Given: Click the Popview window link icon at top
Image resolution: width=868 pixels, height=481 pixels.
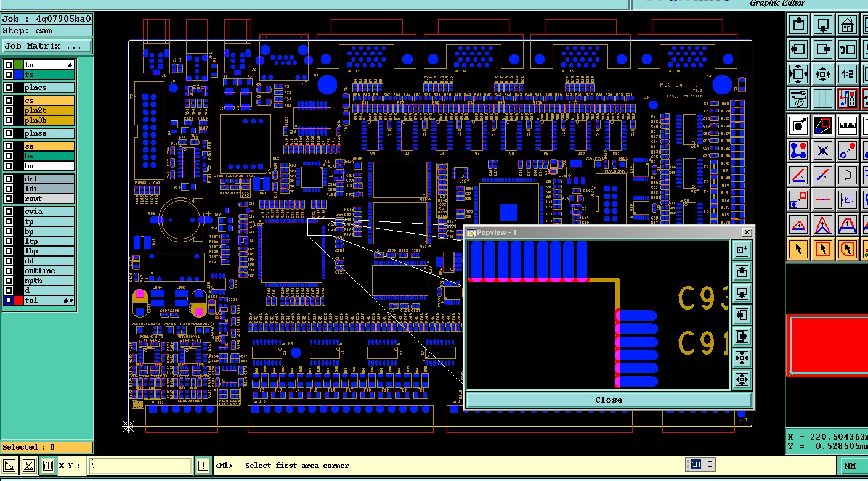Looking at the screenshot, I should coord(742,250).
